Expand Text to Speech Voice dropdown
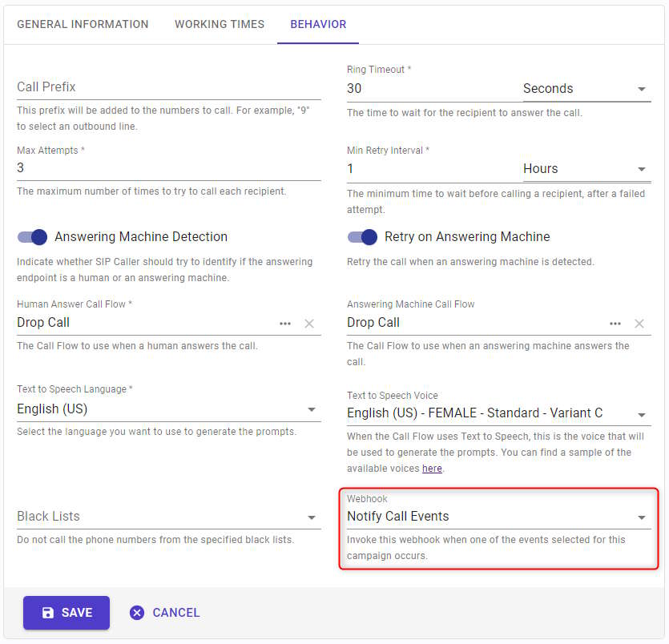 499,413
